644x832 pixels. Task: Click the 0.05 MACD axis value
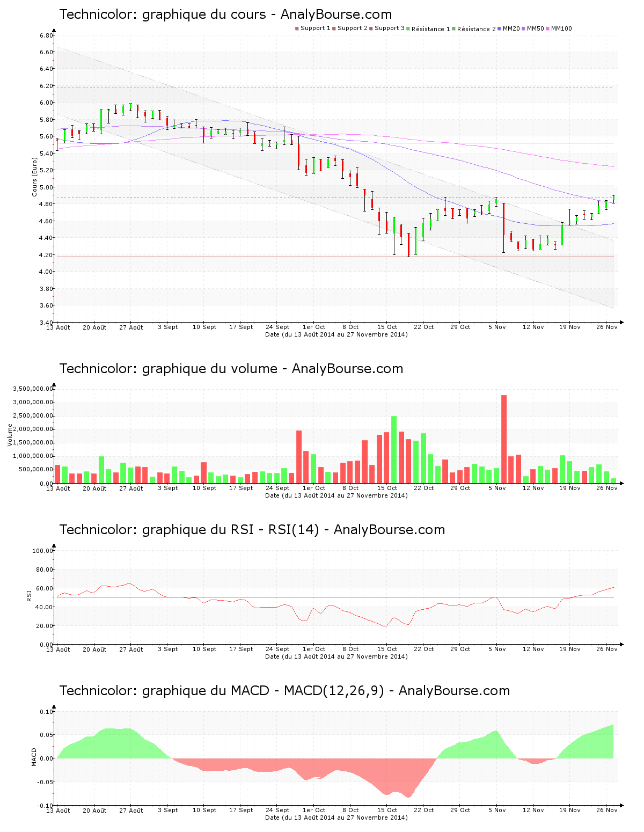[47, 735]
